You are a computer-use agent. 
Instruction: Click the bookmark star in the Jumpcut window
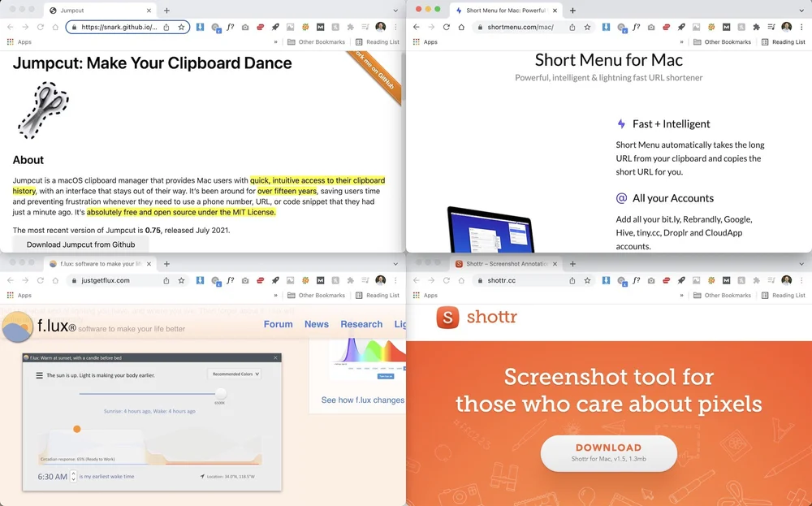181,27
